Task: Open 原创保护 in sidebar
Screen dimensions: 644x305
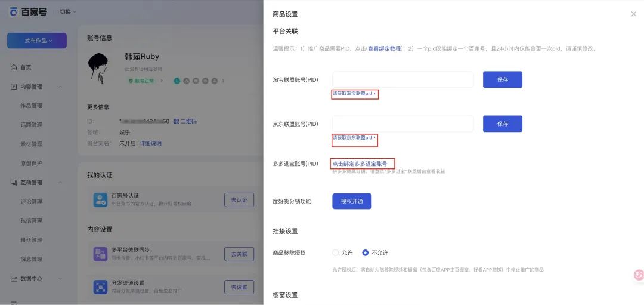Action: pos(32,163)
